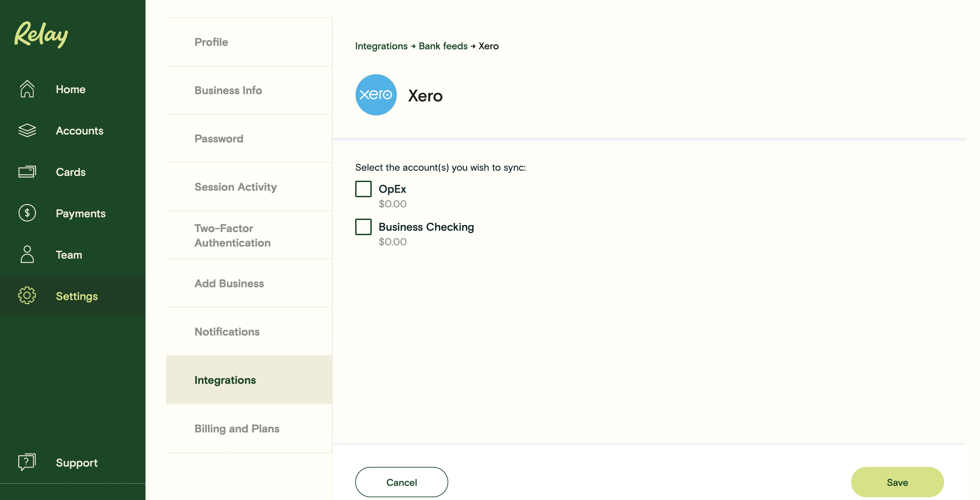Check the Business Checking account checkbox

click(x=363, y=227)
